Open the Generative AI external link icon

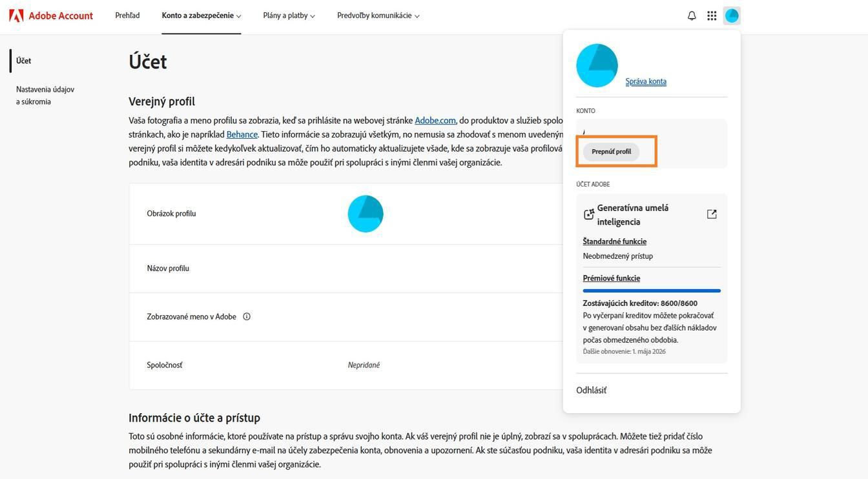tap(712, 214)
